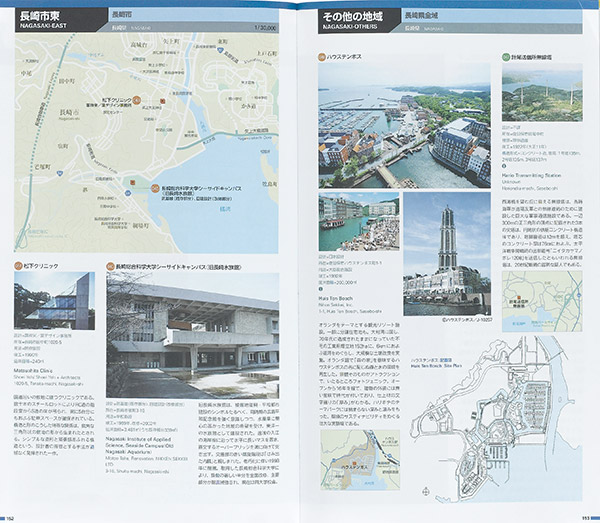Click the Japanese description paragraph under Matsushita Clinic
Screen dimensions: 600x523
tap(54, 425)
